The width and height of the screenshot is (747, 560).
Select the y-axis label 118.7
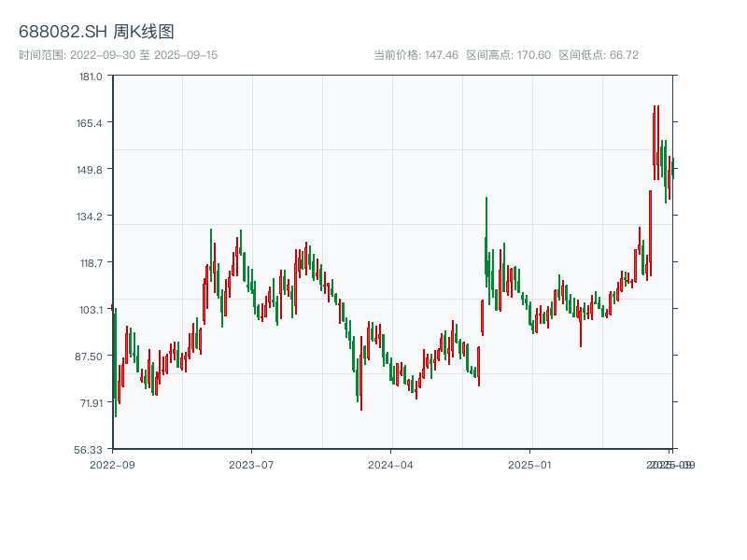click(x=91, y=263)
